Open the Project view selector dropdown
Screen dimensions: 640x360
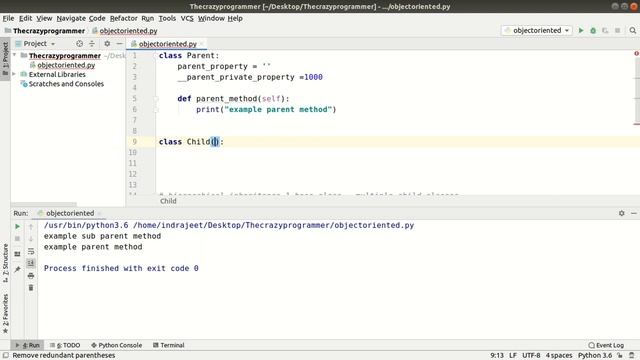click(35, 43)
